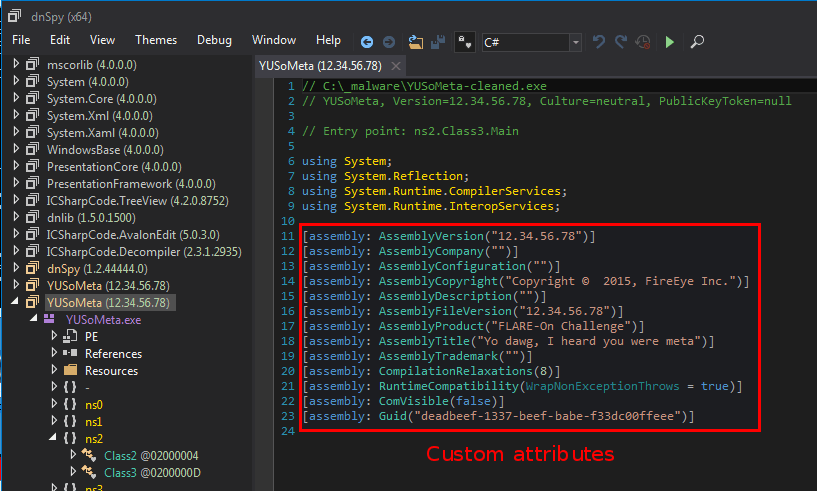Open the C# language dropdown
Screen dimensions: 817x491
point(575,42)
